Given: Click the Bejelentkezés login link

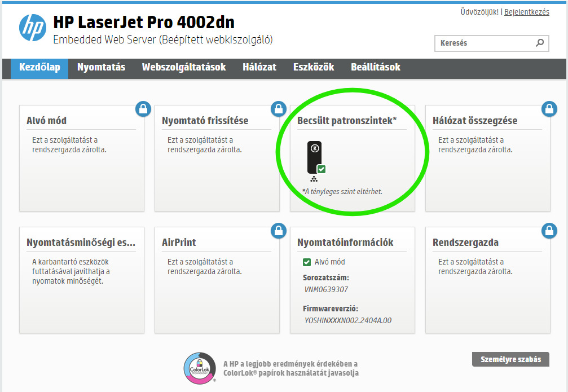Looking at the screenshot, I should click(527, 12).
